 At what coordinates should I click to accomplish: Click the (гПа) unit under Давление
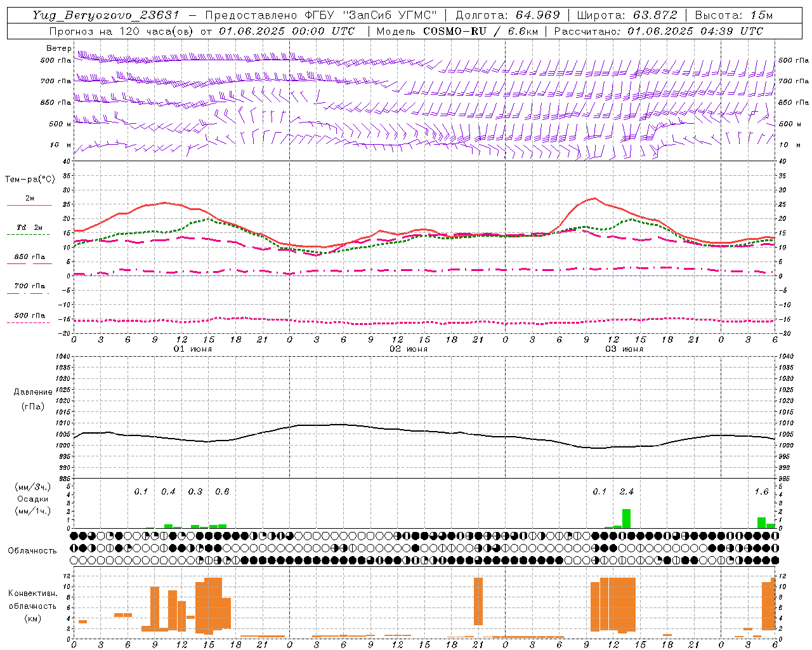(x=32, y=406)
